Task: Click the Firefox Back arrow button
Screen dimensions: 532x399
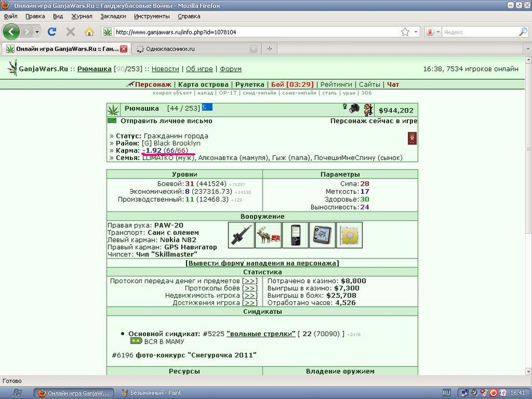Action: click(11, 32)
